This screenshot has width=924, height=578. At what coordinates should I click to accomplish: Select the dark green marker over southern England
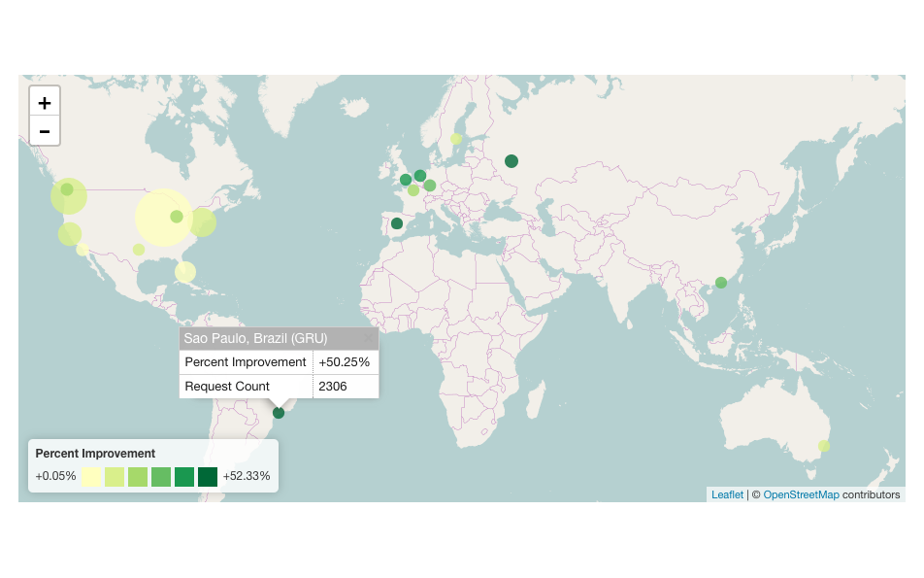[406, 180]
